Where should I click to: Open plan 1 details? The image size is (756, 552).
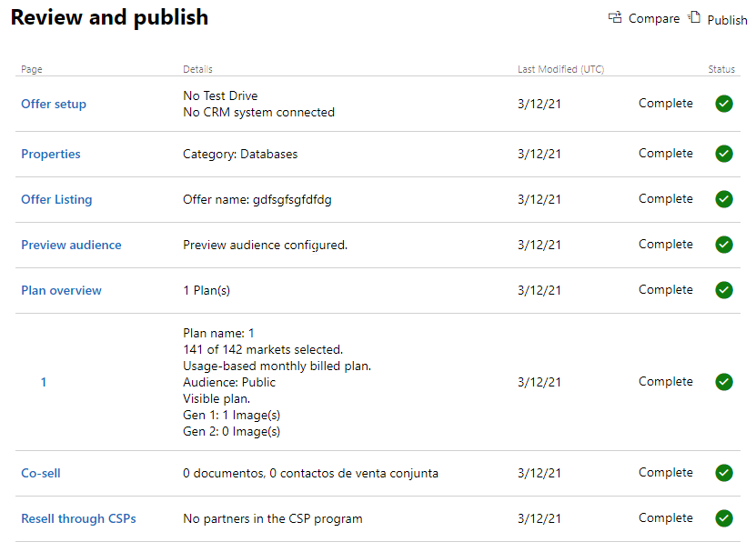tap(44, 382)
